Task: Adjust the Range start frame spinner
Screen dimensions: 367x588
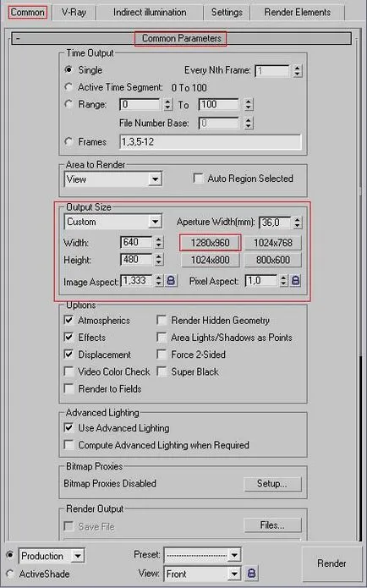Action: [168, 105]
